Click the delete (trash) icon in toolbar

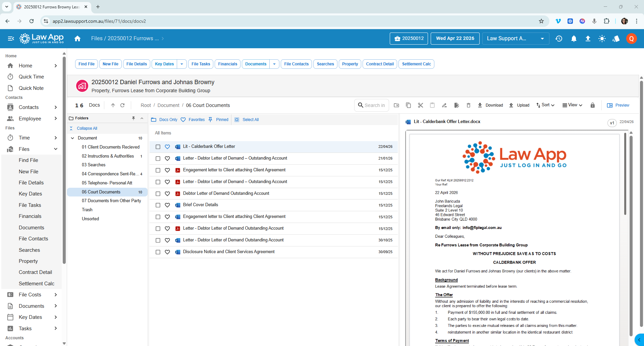(x=469, y=105)
